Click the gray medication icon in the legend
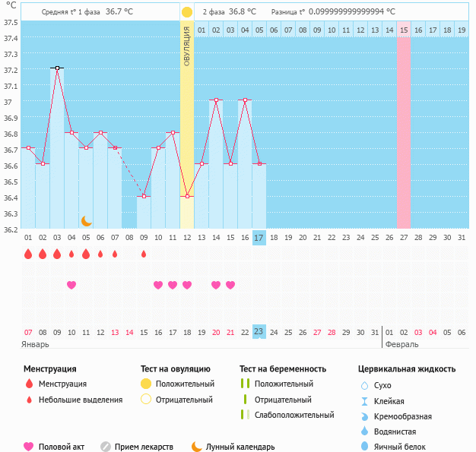476x452 pixels. coord(106,447)
